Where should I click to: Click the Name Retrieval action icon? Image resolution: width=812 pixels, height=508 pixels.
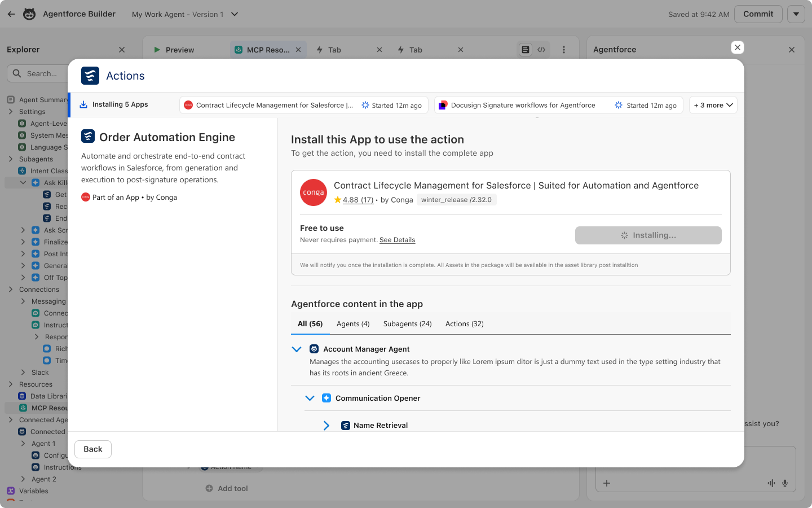coord(346,425)
